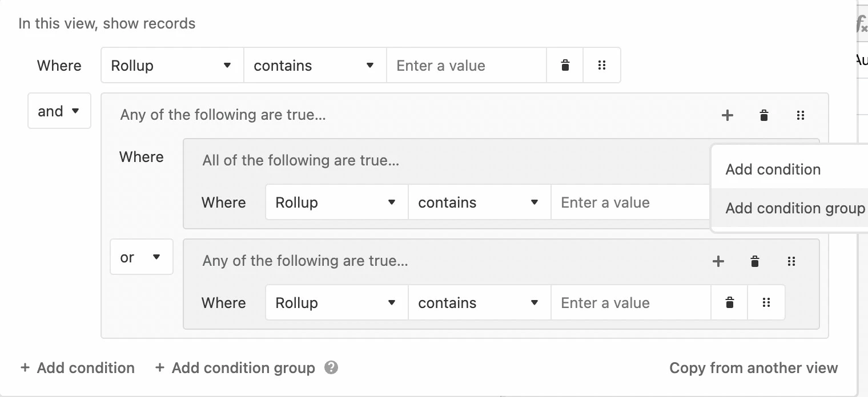Click 'Copy from another view' link
Image resolution: width=868 pixels, height=397 pixels.
754,368
